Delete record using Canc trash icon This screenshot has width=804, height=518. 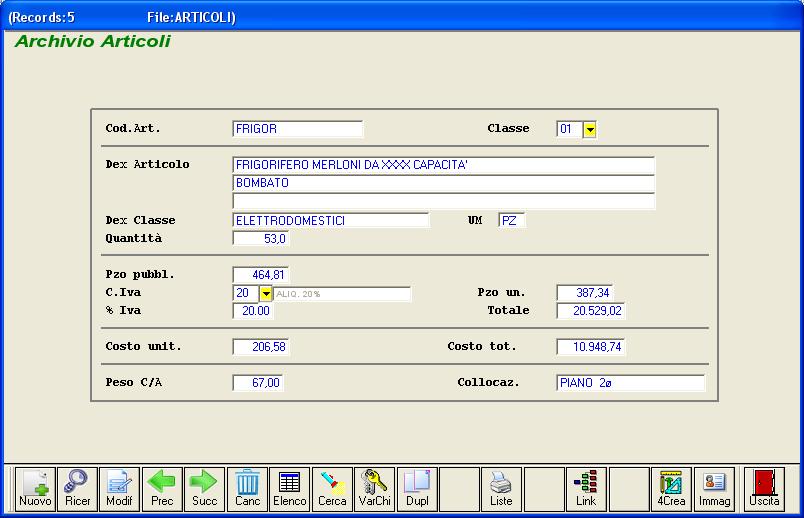click(x=247, y=489)
